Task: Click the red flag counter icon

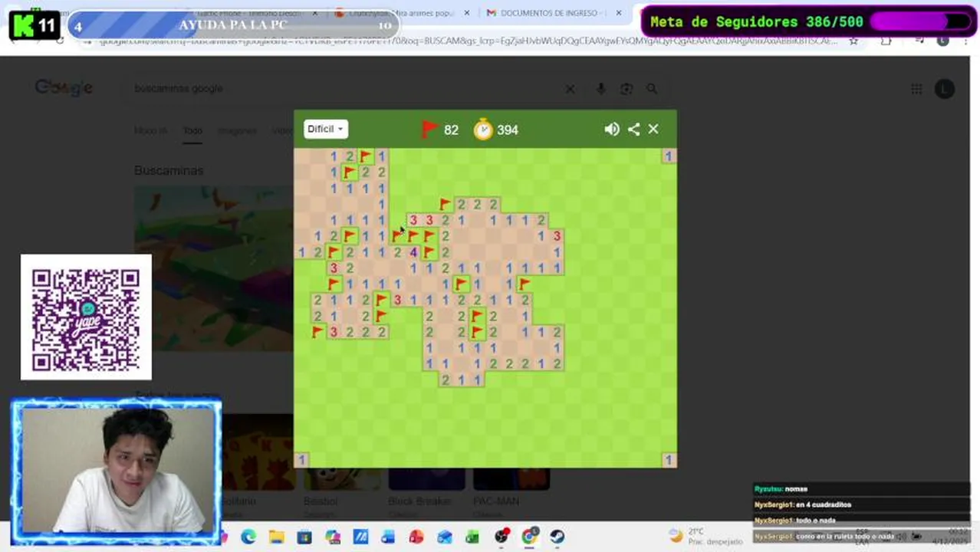Action: [x=429, y=130]
